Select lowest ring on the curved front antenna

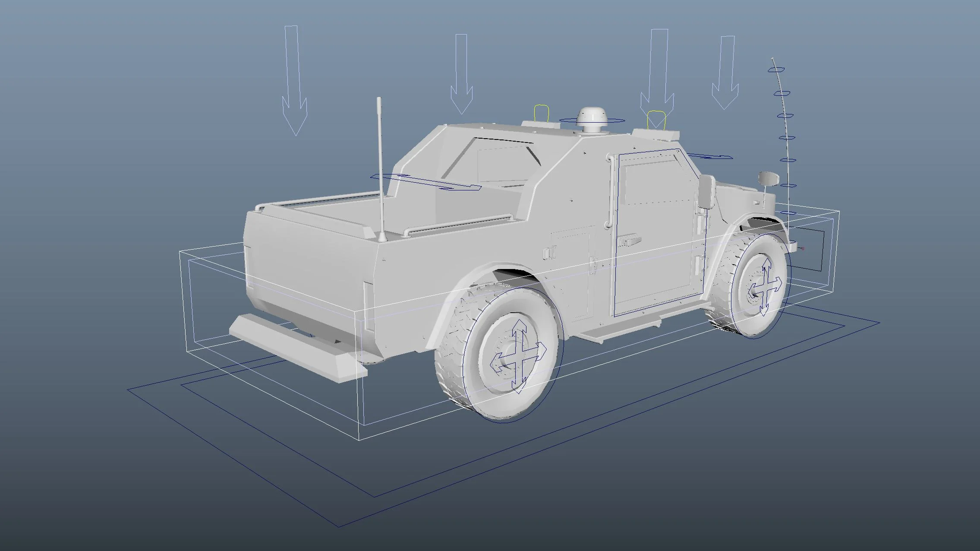[791, 242]
